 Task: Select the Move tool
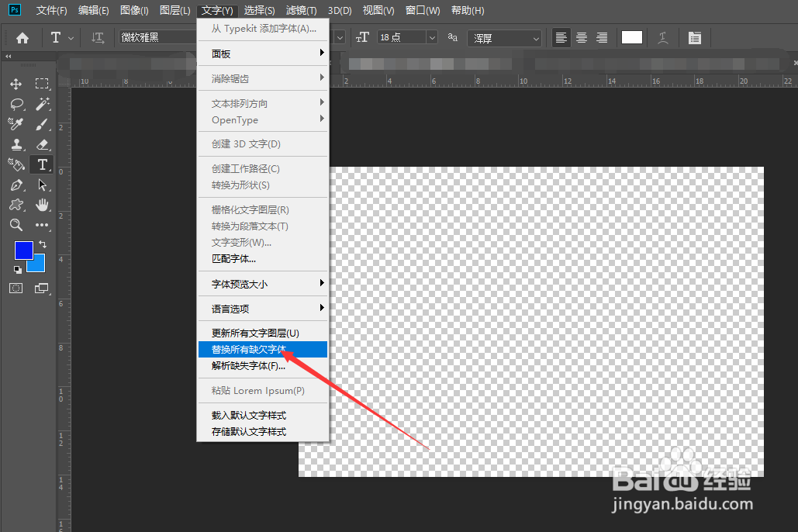(17, 84)
